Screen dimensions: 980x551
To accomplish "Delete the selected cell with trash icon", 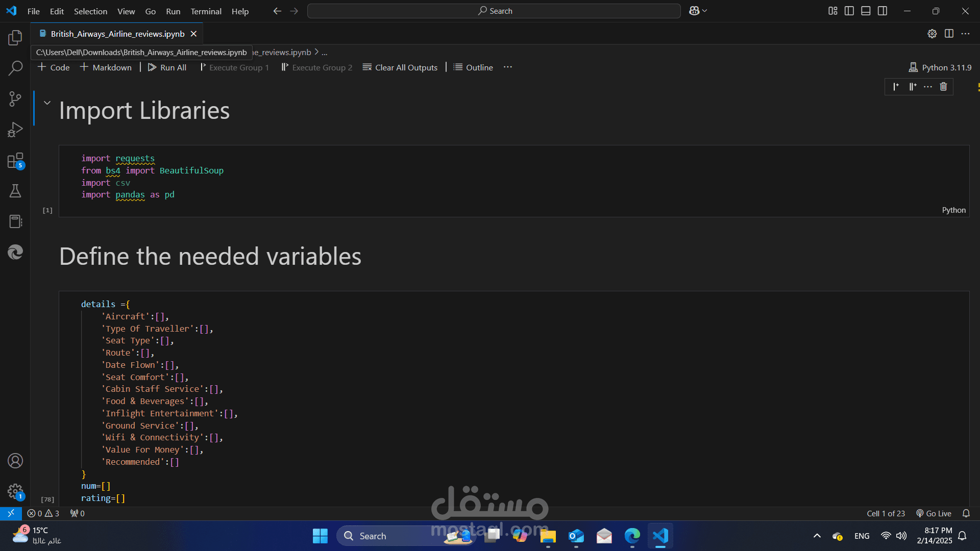I will pyautogui.click(x=943, y=87).
